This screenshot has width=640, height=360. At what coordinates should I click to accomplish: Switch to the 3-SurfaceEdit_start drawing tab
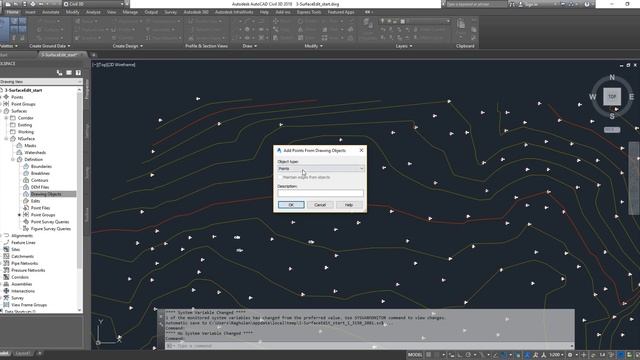point(59,55)
